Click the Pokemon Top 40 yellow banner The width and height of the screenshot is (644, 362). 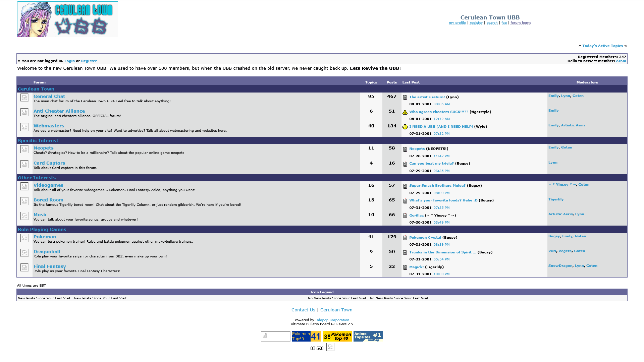coord(337,336)
